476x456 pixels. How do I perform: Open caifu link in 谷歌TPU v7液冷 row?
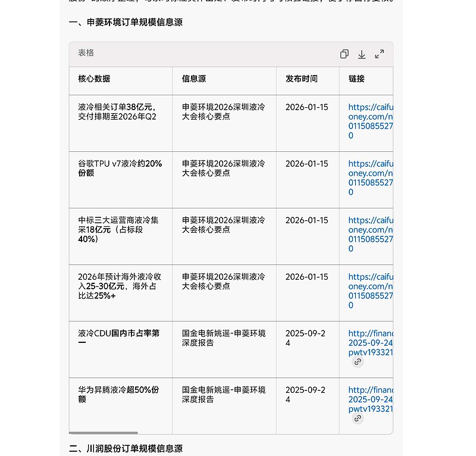(371, 178)
